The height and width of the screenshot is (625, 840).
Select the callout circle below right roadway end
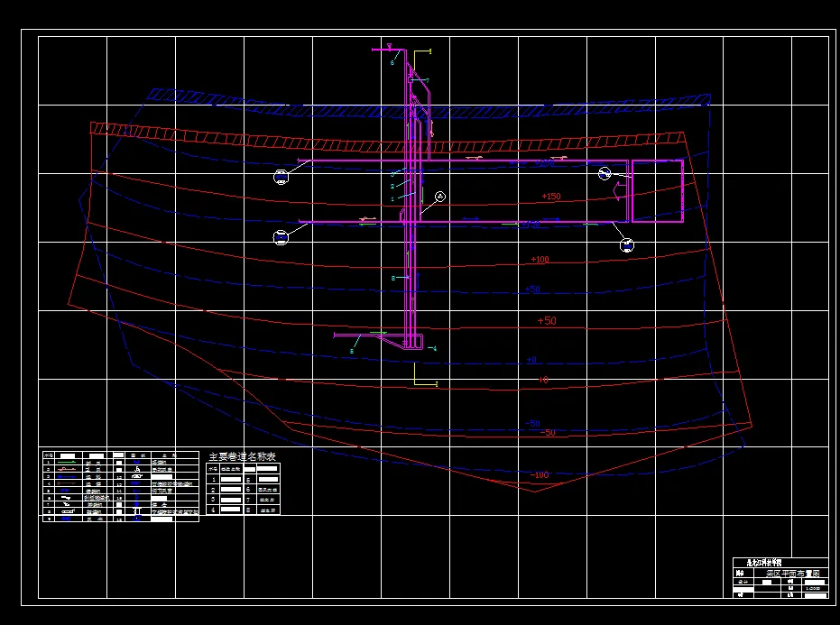627,245
